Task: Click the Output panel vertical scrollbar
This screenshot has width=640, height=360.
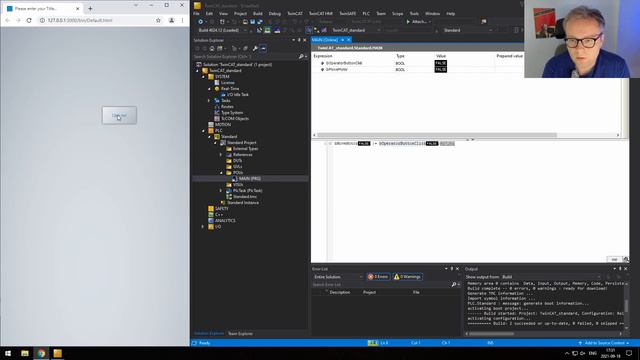Action: pos(626,305)
